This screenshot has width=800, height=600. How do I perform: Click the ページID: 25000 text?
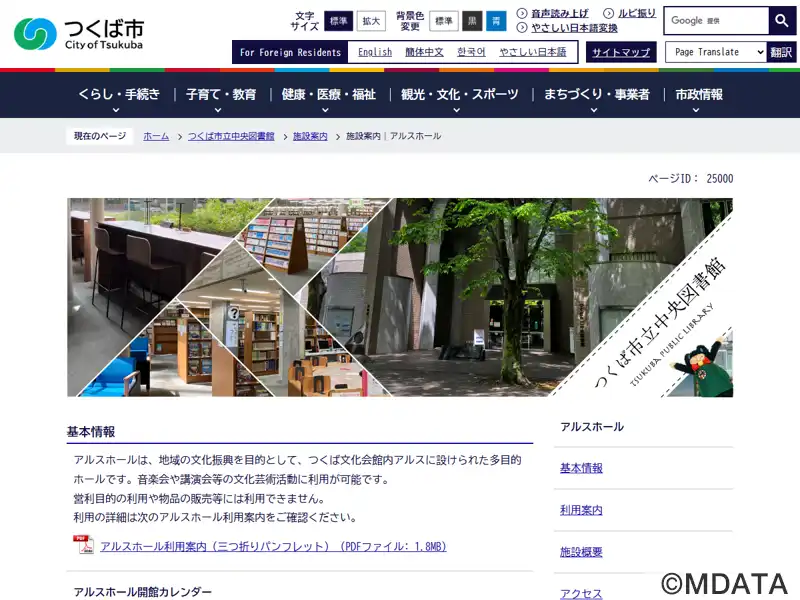pos(691,179)
